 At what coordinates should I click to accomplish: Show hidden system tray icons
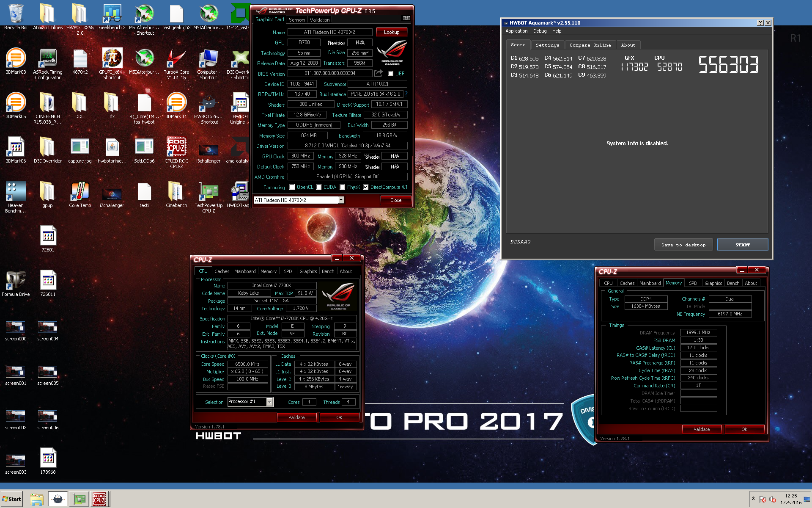(753, 499)
